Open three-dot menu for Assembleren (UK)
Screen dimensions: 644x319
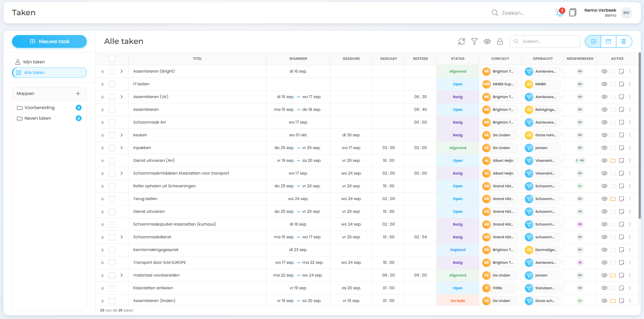[x=630, y=97]
